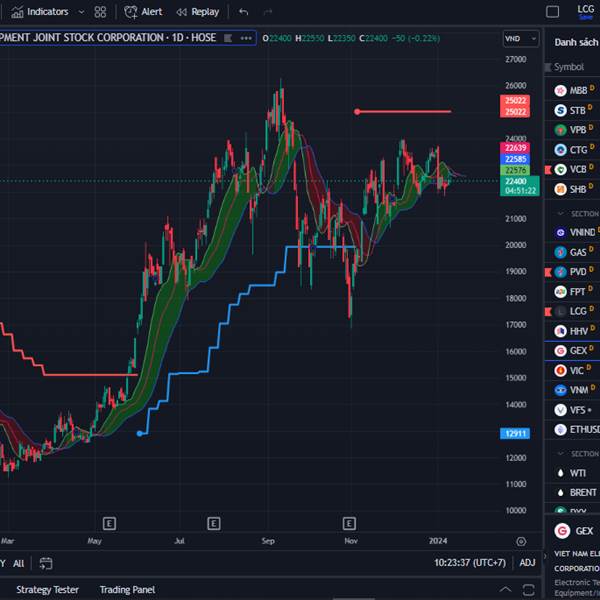Collapse the first watchlist SECTION
Screen dimensions: 600x600
point(561,214)
